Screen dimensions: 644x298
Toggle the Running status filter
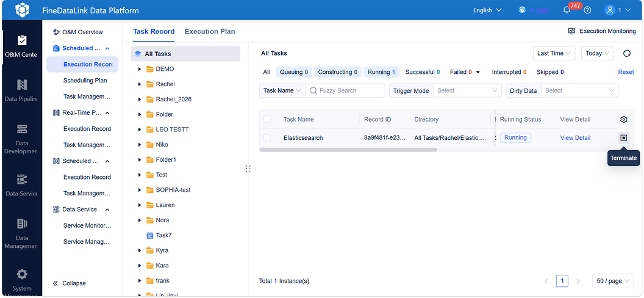tap(381, 72)
